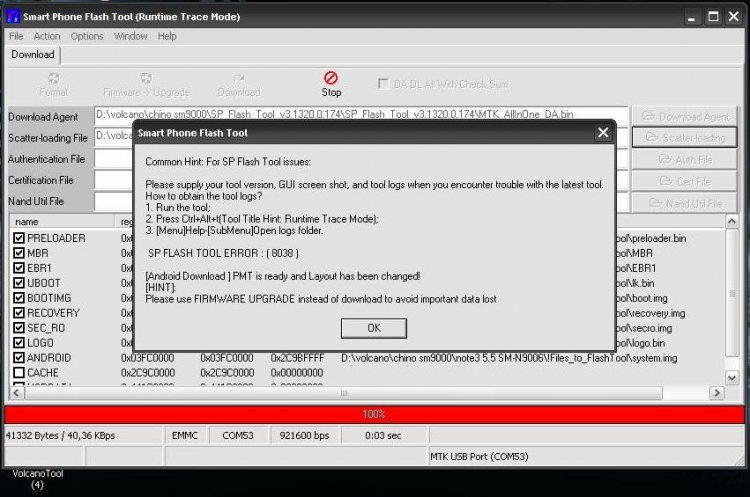The height and width of the screenshot is (497, 750).
Task: Uncheck the RECOVERY partition checkbox
Action: [19, 313]
